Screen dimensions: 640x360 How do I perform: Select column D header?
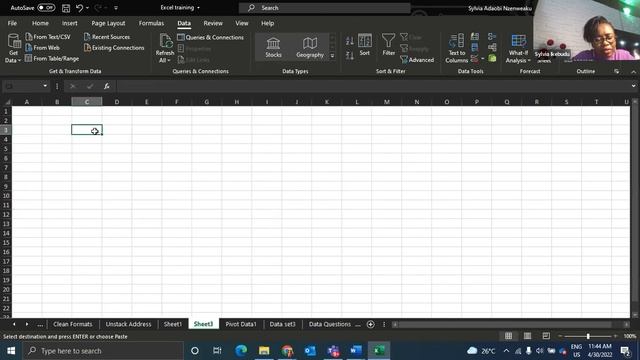(x=117, y=102)
